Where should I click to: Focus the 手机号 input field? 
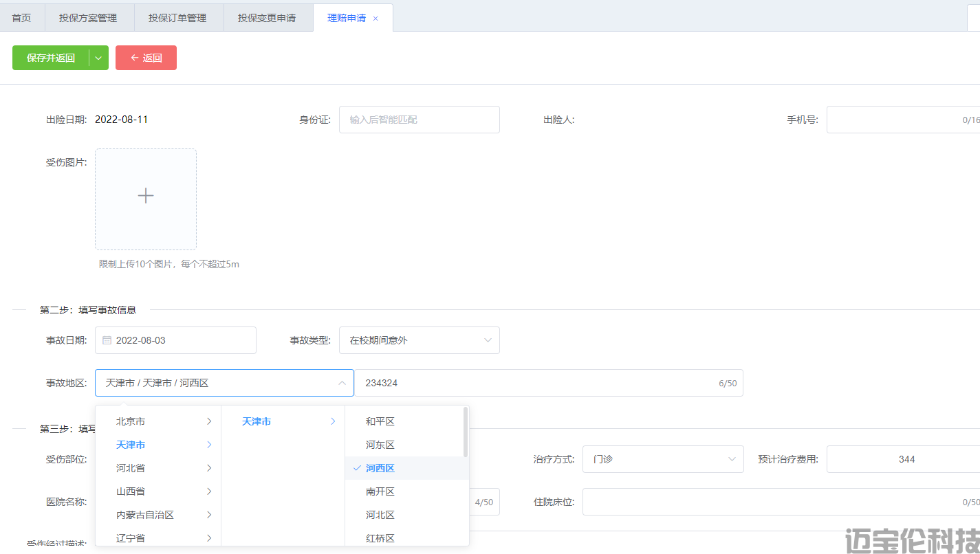903,120
